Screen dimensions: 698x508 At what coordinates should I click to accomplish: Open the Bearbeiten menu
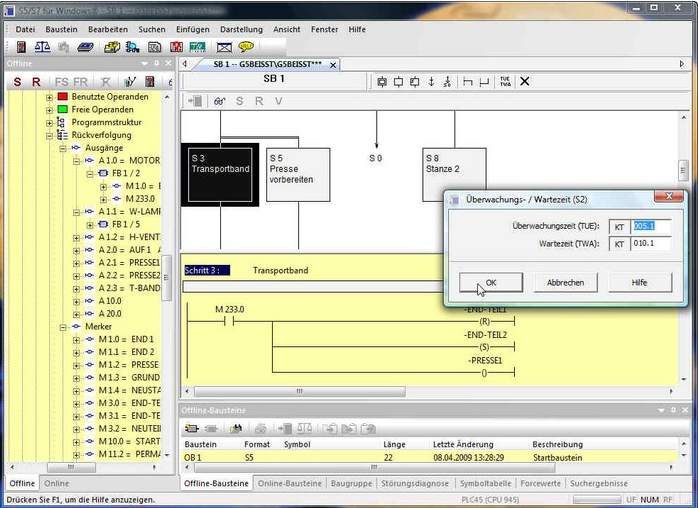[x=108, y=29]
